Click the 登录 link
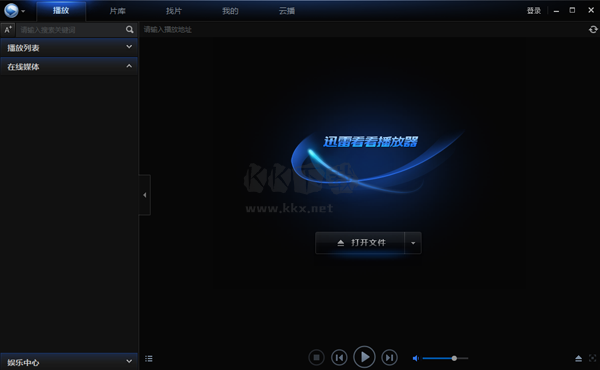This screenshot has width=600, height=370. [x=534, y=11]
